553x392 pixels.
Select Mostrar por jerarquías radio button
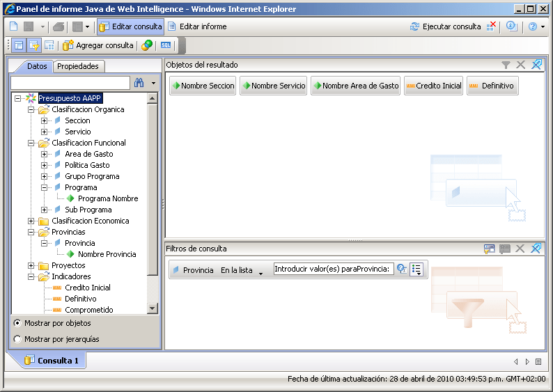(17, 339)
